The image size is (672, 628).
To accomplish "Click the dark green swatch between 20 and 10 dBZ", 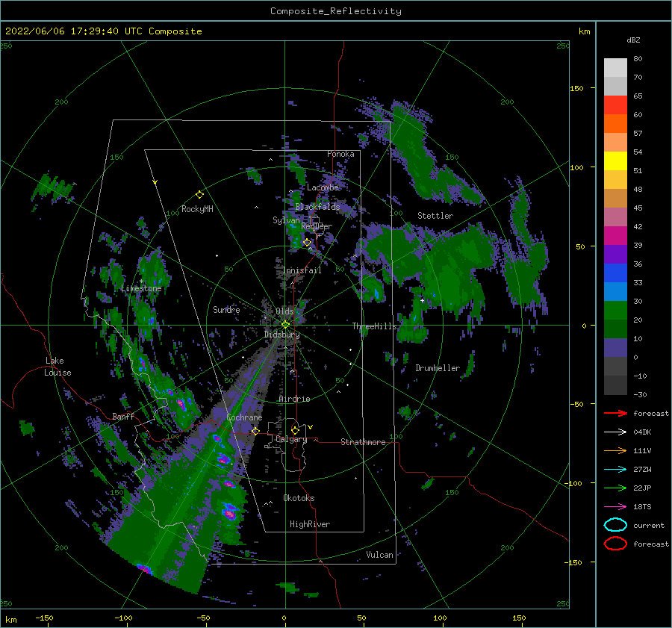I will point(615,329).
